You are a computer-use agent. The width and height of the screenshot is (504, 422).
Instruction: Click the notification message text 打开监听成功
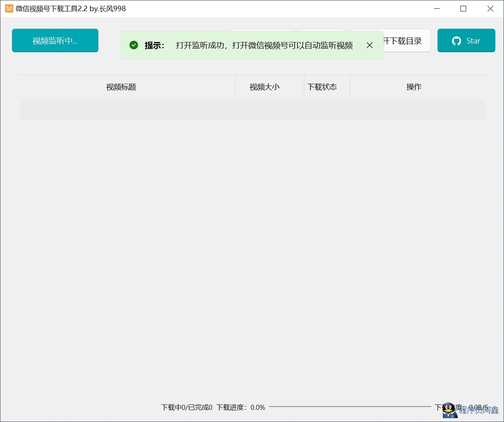[x=200, y=45]
